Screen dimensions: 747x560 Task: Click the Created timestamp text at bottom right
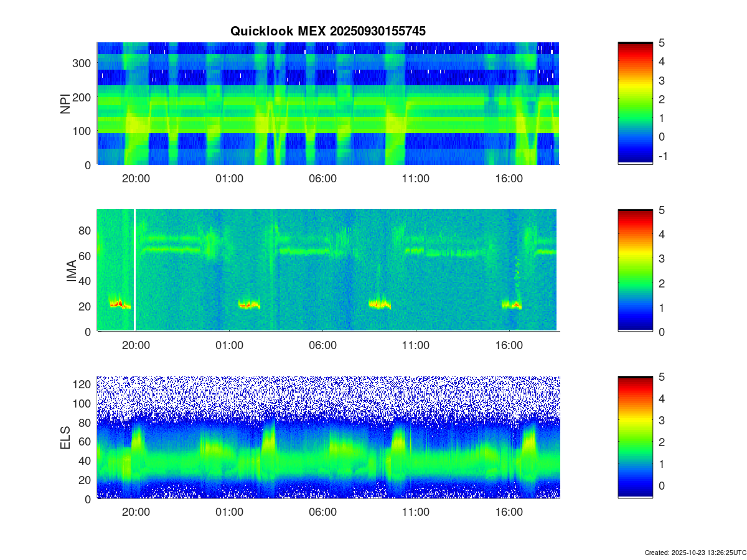[x=695, y=553]
